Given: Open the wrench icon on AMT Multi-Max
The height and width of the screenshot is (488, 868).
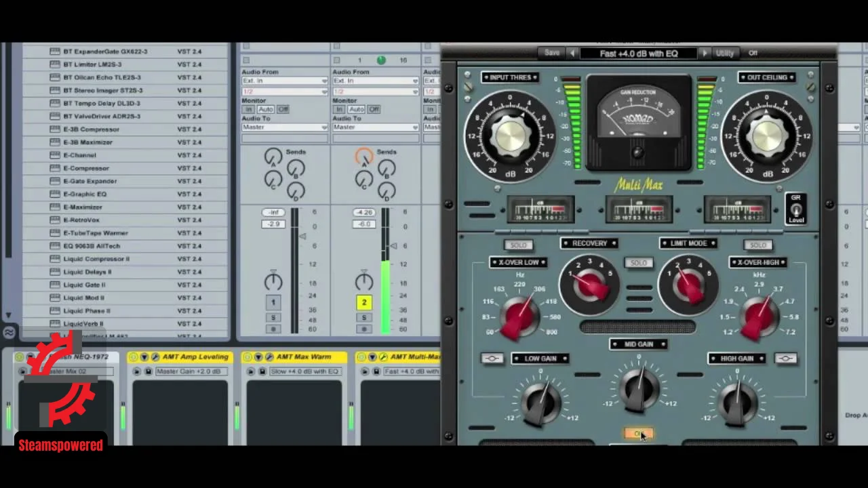Looking at the screenshot, I should [383, 357].
